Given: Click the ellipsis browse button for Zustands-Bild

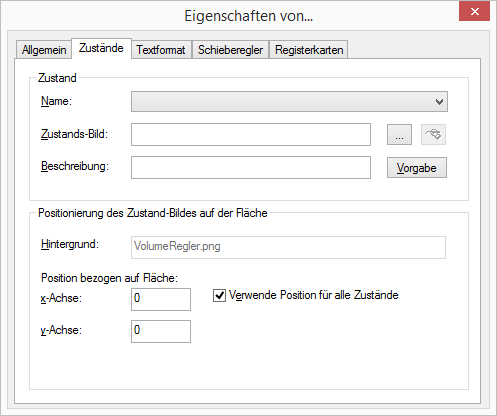Looking at the screenshot, I should (x=399, y=135).
